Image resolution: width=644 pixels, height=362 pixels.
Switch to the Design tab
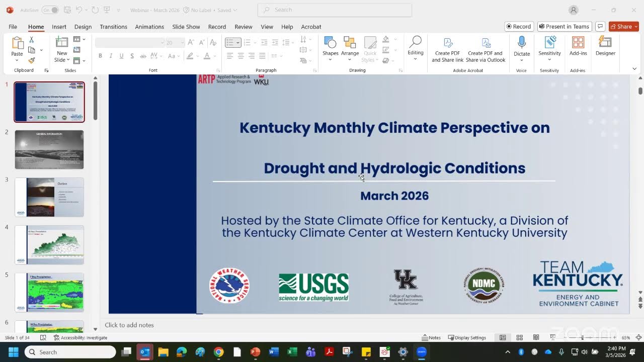pos(83,27)
